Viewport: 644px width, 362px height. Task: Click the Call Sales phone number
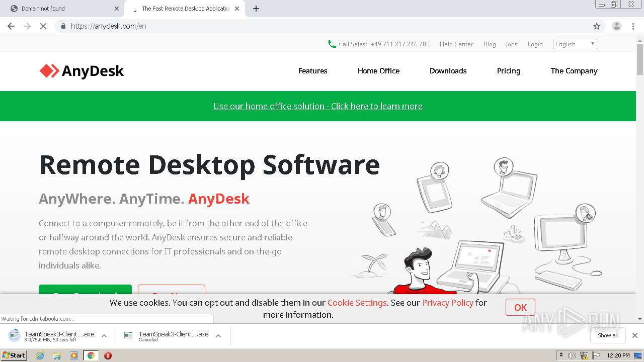point(400,44)
